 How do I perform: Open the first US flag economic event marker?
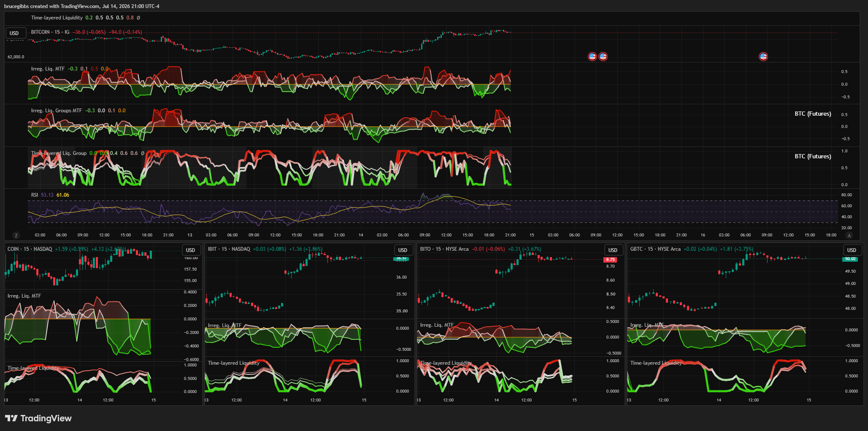pyautogui.click(x=592, y=56)
